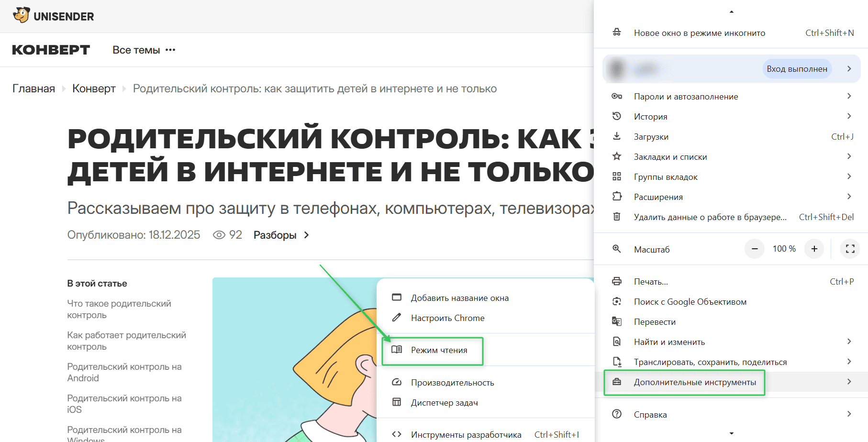Click the bookmarks star icon
This screenshot has width=868, height=442.
pos(617,156)
